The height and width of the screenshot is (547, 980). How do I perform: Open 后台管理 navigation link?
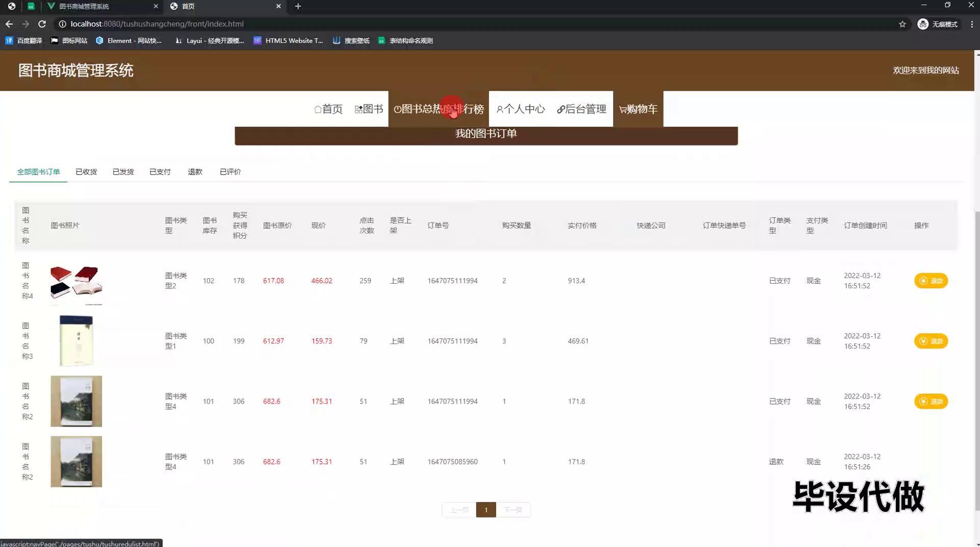[581, 109]
